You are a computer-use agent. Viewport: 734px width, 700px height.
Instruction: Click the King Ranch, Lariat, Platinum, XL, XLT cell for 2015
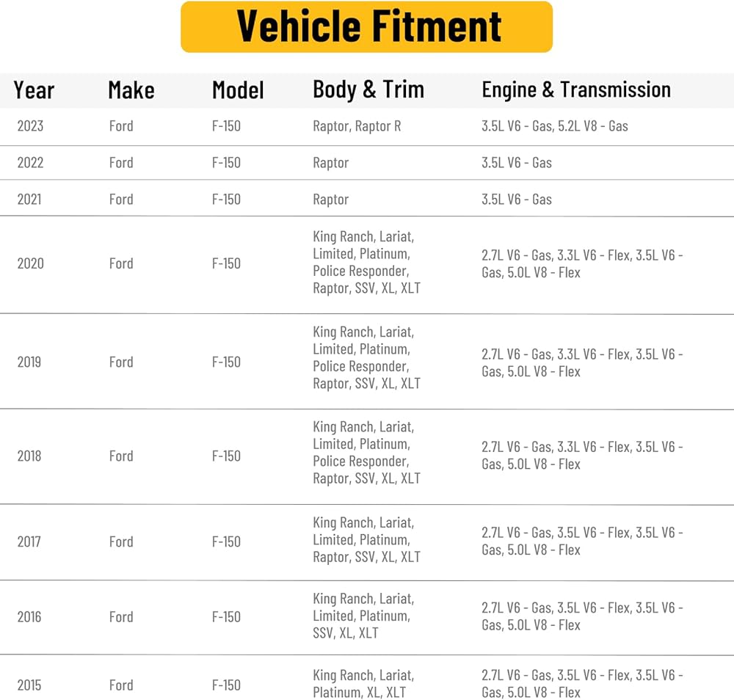click(x=363, y=683)
